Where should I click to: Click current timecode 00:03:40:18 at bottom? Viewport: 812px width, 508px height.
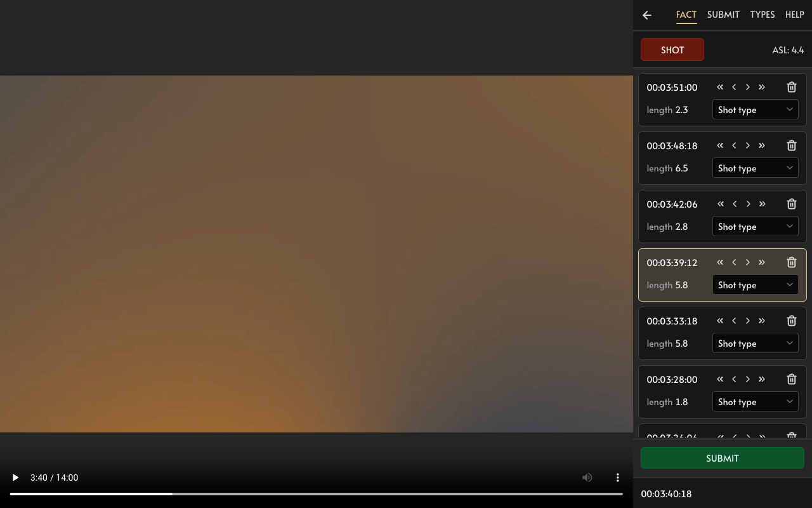666,493
